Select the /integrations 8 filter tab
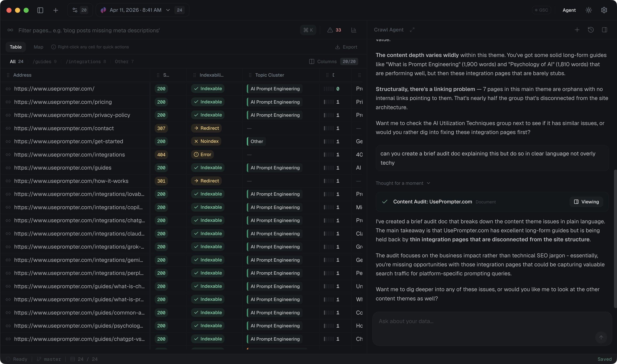Viewport: 617px width, 364px height. pyautogui.click(x=86, y=61)
